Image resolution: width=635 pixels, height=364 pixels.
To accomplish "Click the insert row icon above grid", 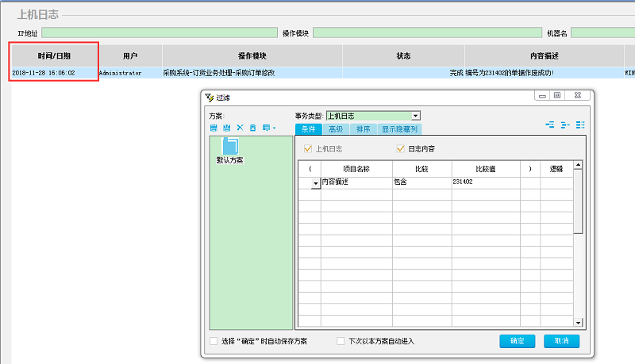I will coord(550,125).
